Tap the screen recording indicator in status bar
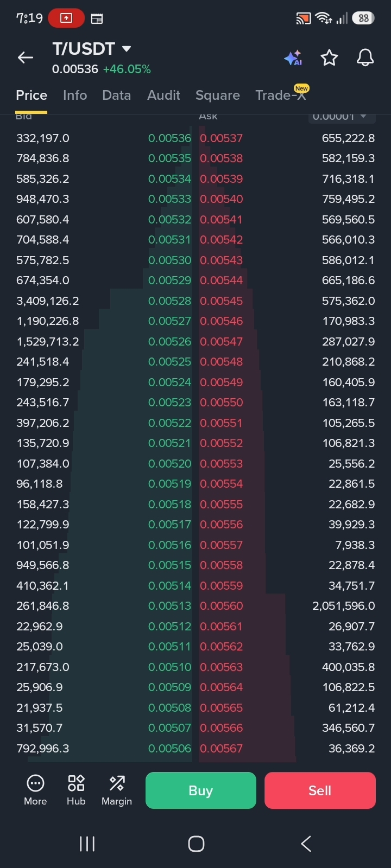Viewport: 391px width, 868px height. tap(66, 18)
